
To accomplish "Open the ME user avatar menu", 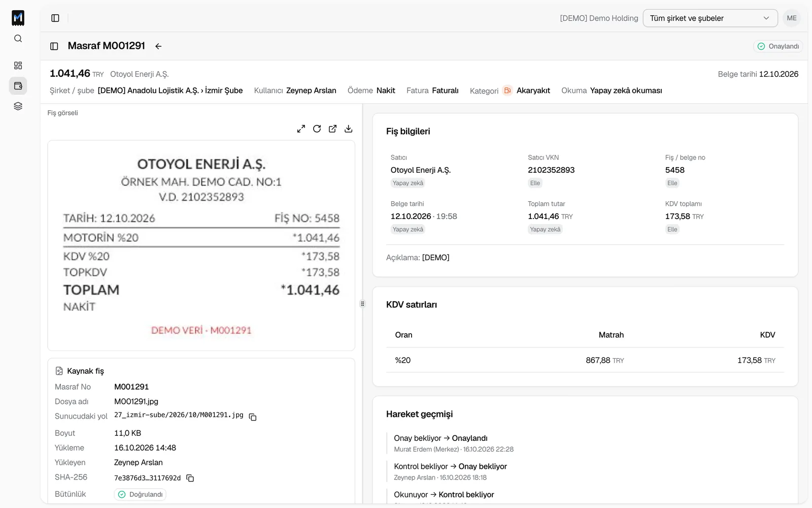I will (792, 18).
